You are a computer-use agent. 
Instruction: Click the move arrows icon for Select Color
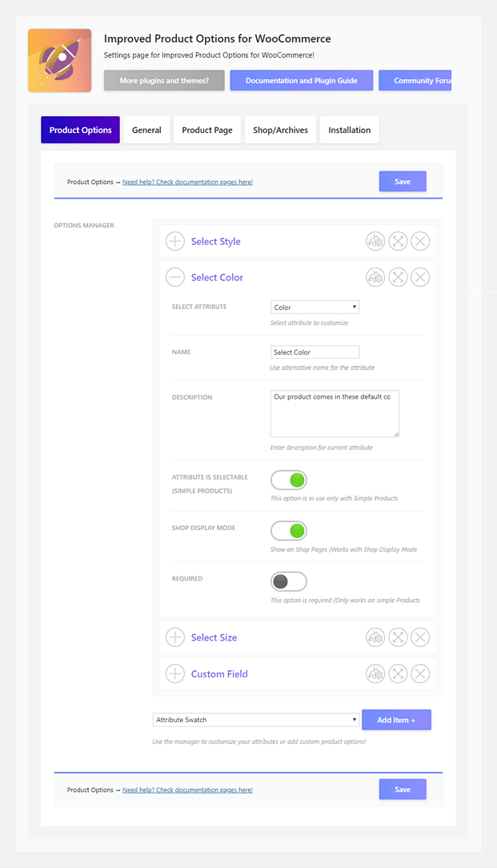(x=398, y=277)
